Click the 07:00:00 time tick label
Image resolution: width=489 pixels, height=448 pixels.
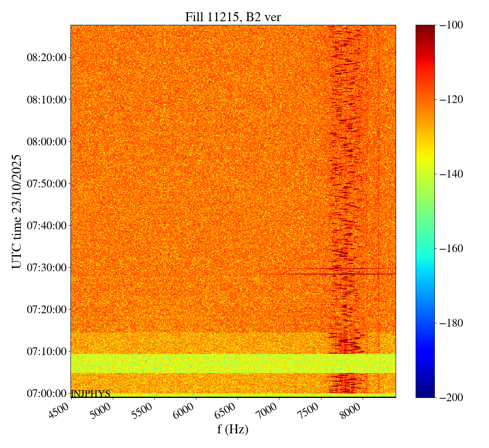tap(46, 393)
